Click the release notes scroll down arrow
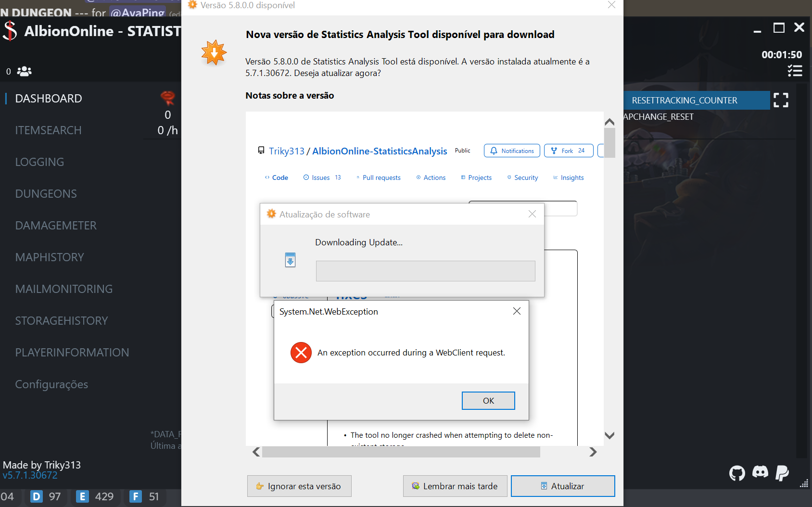Image resolution: width=812 pixels, height=507 pixels. tap(609, 435)
